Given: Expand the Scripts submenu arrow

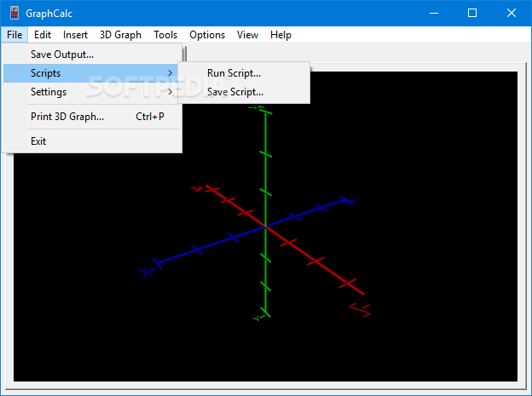Looking at the screenshot, I should click(x=170, y=73).
